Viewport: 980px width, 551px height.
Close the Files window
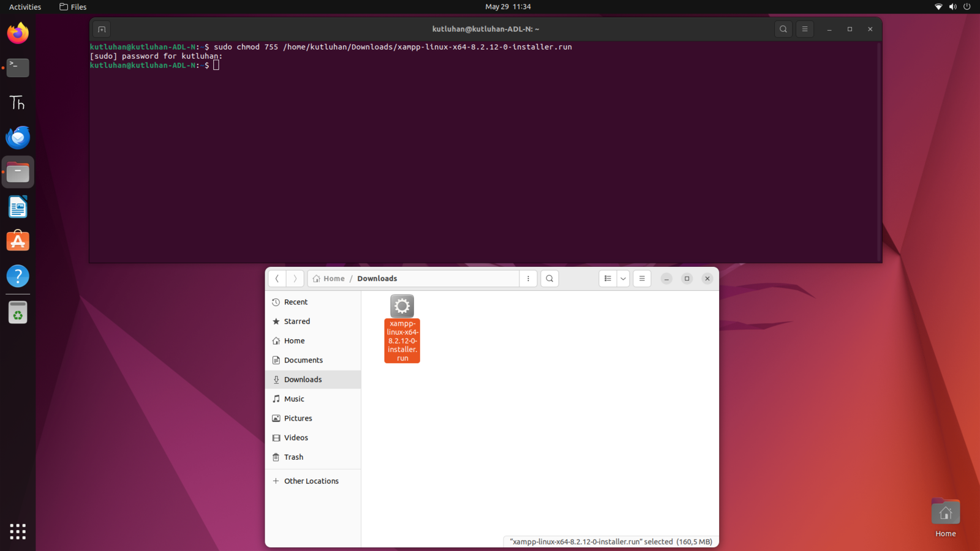[707, 279]
